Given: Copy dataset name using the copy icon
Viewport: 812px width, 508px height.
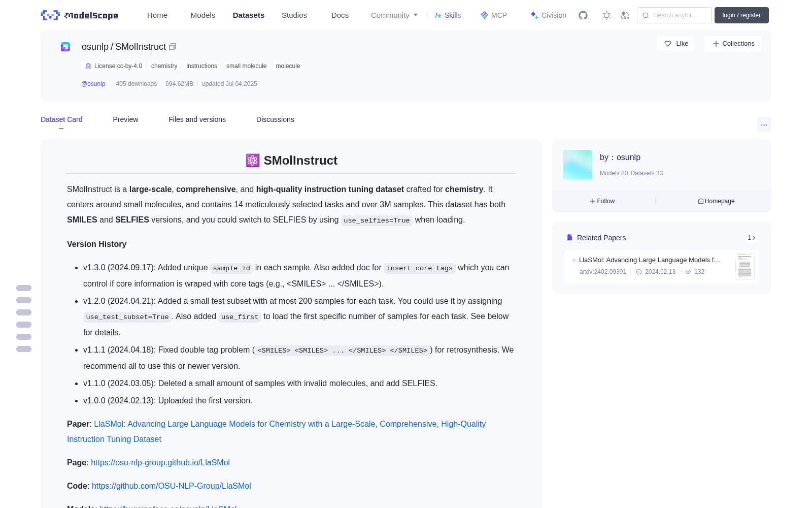Looking at the screenshot, I should coord(173,47).
